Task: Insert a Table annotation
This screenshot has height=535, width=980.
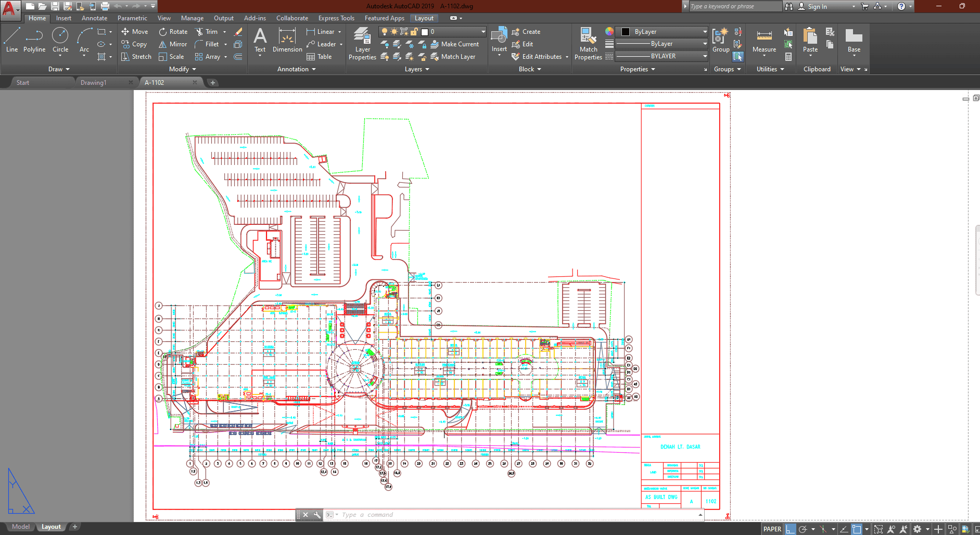Action: click(x=319, y=57)
